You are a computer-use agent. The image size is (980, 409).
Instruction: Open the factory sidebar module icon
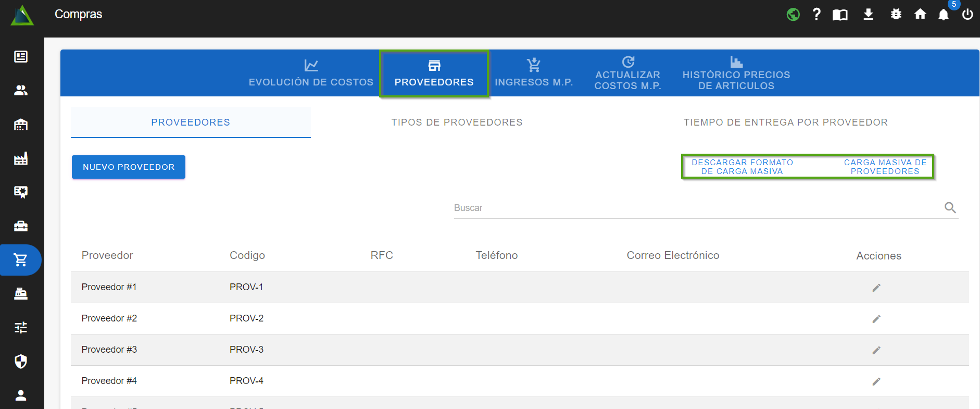21,158
